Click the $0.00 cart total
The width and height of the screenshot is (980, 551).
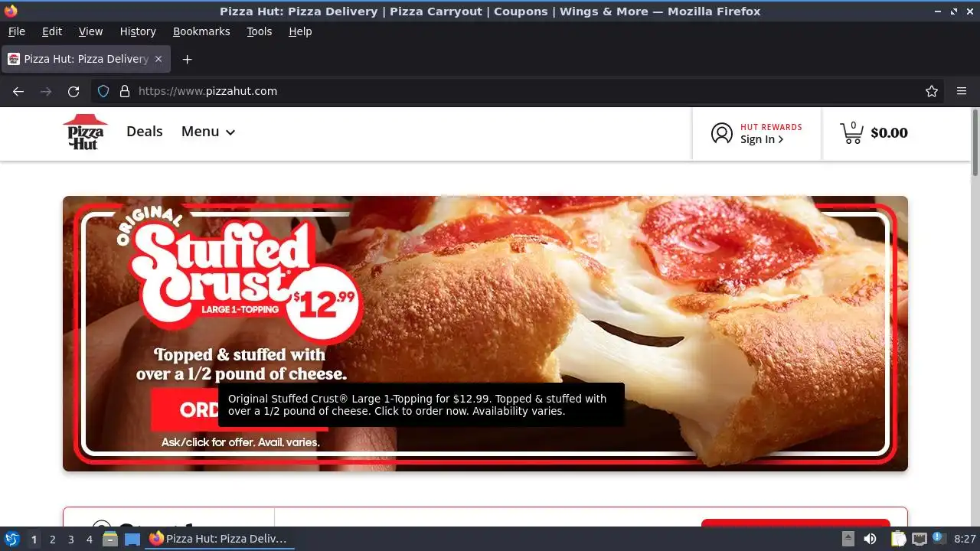point(889,133)
